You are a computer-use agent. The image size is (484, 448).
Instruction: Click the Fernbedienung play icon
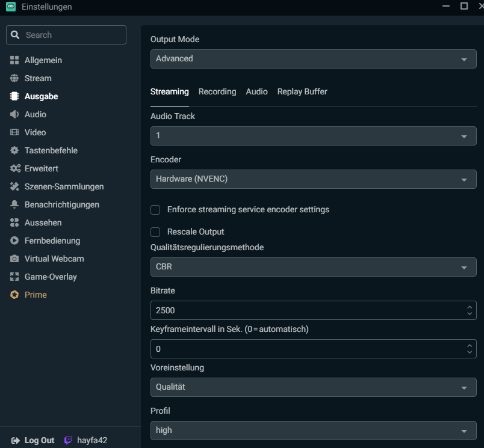click(x=14, y=241)
